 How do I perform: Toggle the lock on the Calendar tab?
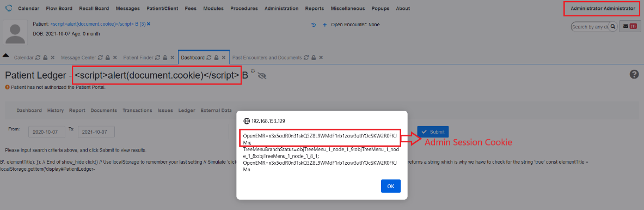click(x=45, y=58)
